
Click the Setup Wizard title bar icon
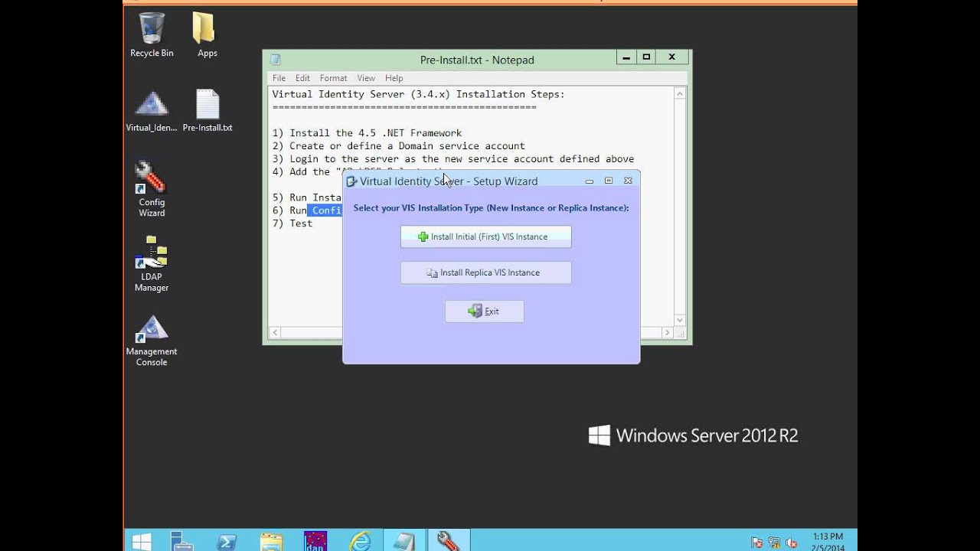click(351, 181)
